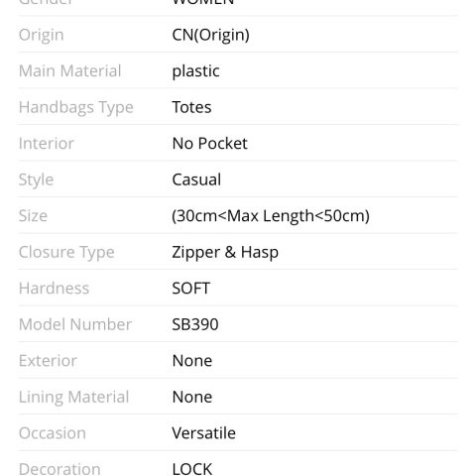The image size is (476, 476).
Task: Click the No Pocket interior value
Action: (x=209, y=144)
